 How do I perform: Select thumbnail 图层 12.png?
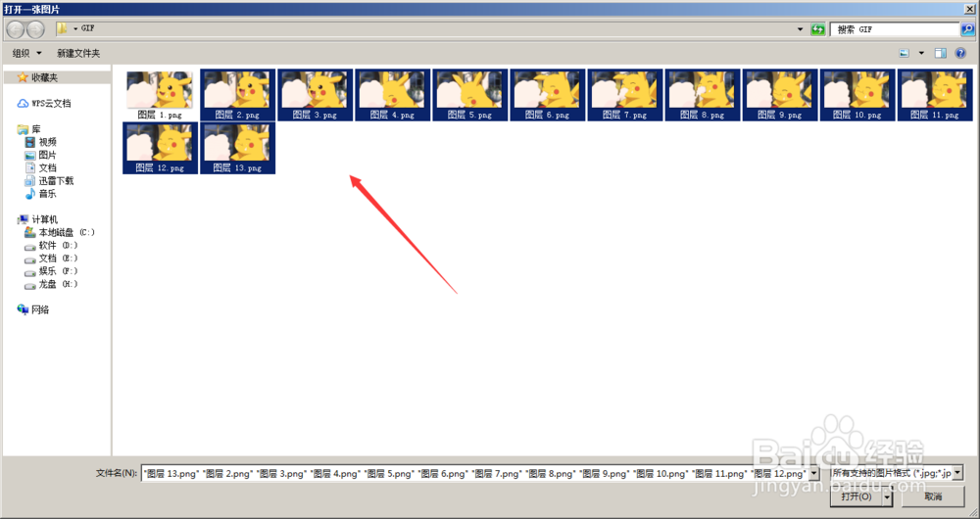click(160, 148)
